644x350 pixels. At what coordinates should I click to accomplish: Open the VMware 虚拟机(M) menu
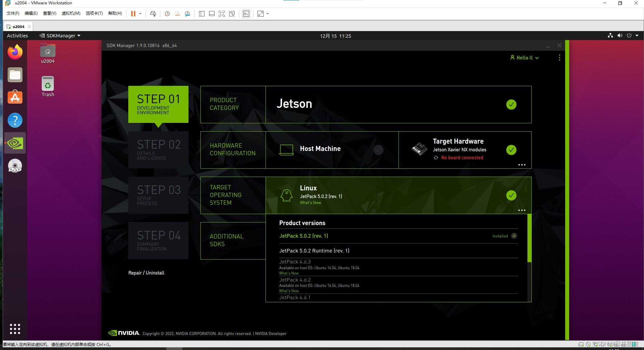click(71, 13)
